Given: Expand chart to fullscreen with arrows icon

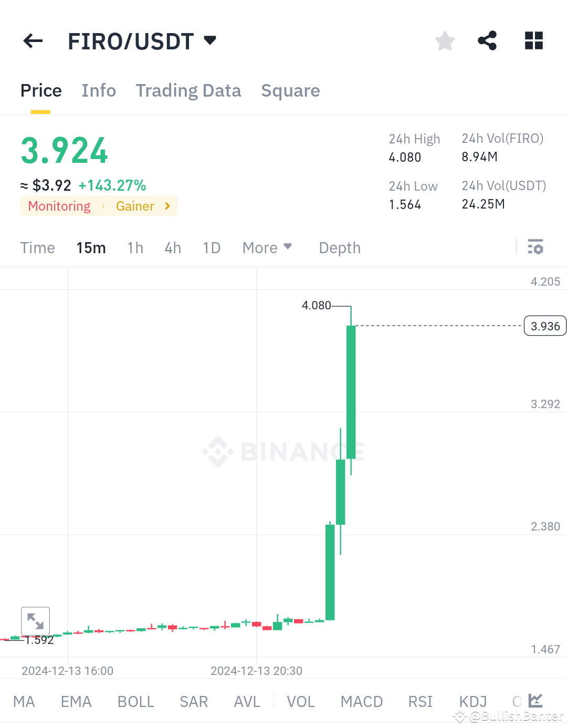Looking at the screenshot, I should tap(35, 621).
